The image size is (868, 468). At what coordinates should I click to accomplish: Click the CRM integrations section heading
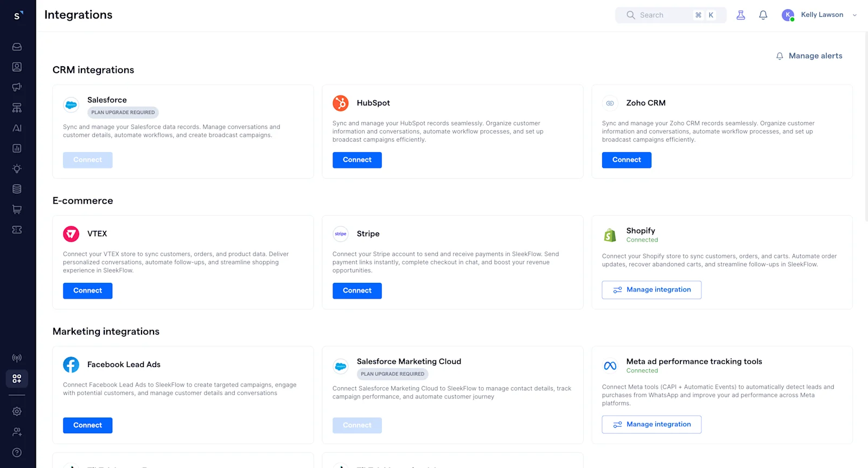click(x=93, y=70)
